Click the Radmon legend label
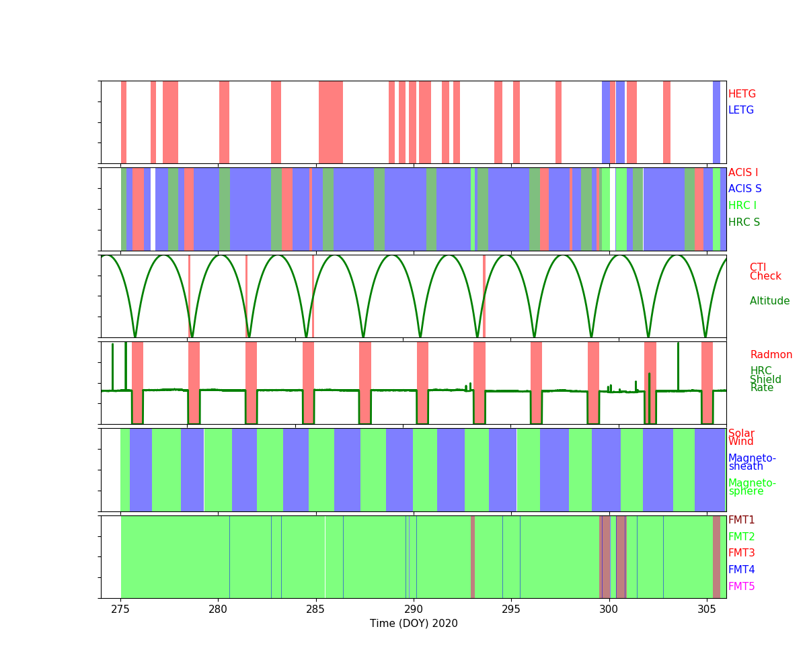The image size is (807, 672). [x=771, y=355]
